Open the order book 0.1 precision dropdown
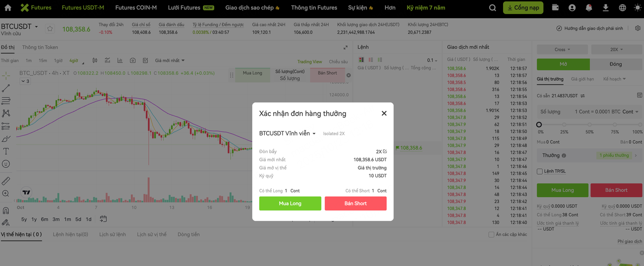The width and height of the screenshot is (644, 266). pyautogui.click(x=432, y=60)
